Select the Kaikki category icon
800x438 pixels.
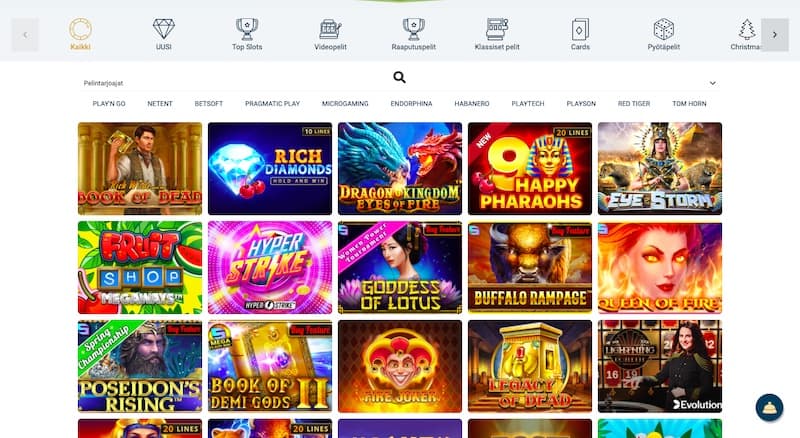(x=80, y=30)
